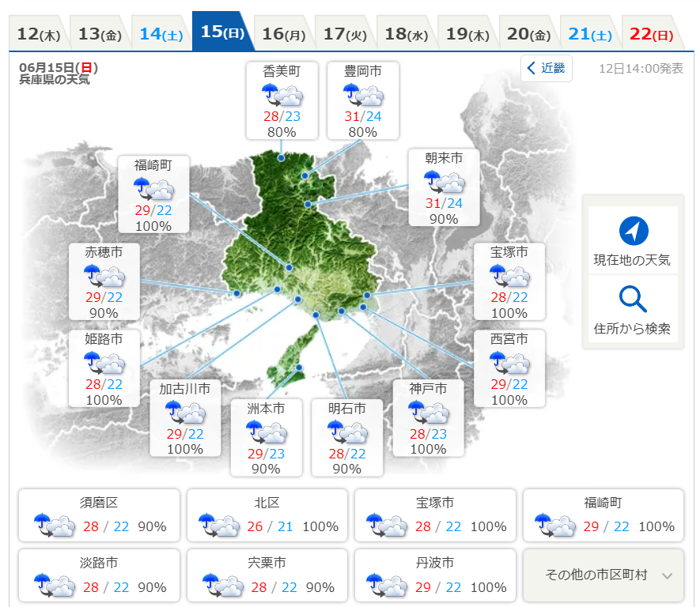Open 明石市 weather card on map
The width and height of the screenshot is (700, 607).
tap(347, 438)
